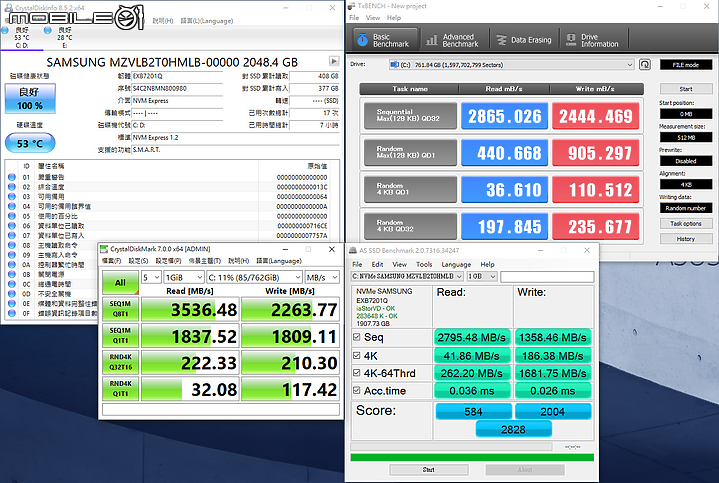Click the TxBENCH Start button
Image resolution: width=719 pixels, height=483 pixels.
click(686, 89)
